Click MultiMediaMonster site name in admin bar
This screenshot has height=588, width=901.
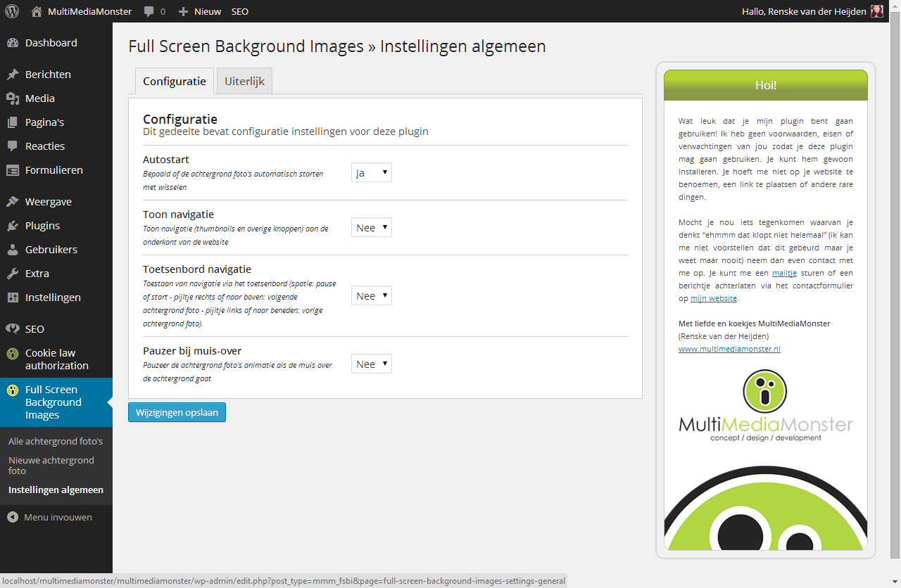89,11
